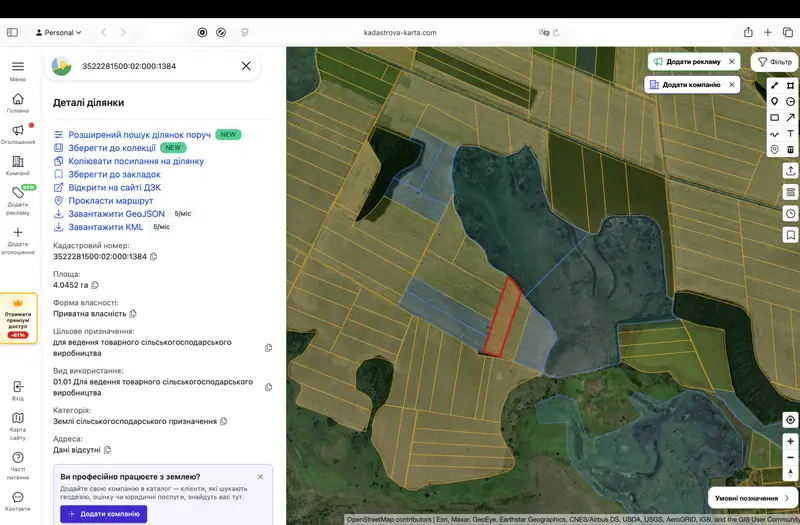Copy the area value 4.0452 га
800x525 pixels.
point(95,285)
